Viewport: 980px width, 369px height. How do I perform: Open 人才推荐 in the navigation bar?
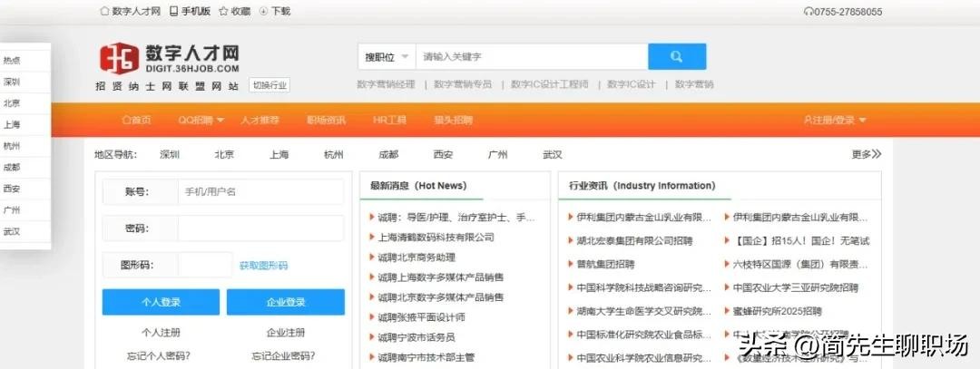pos(260,121)
